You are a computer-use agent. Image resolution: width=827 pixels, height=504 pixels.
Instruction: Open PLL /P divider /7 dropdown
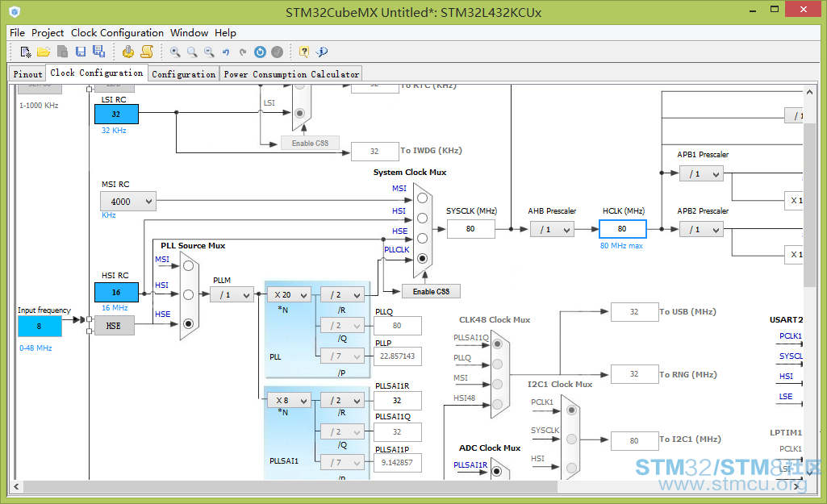pos(342,356)
